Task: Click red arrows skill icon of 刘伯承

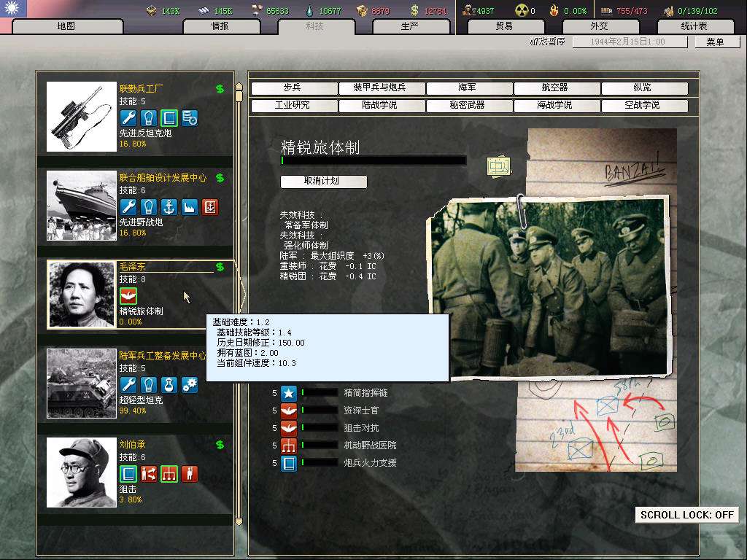Action: pyautogui.click(x=149, y=474)
